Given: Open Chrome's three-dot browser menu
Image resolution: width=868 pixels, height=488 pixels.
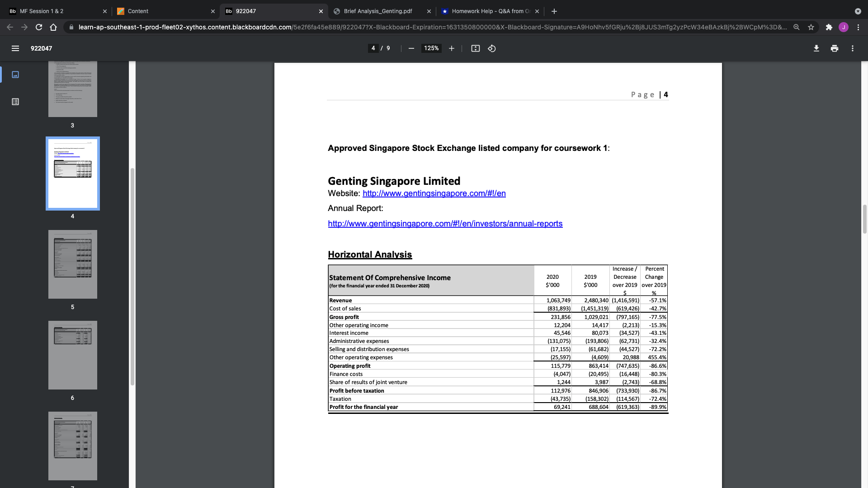Looking at the screenshot, I should click(x=859, y=27).
